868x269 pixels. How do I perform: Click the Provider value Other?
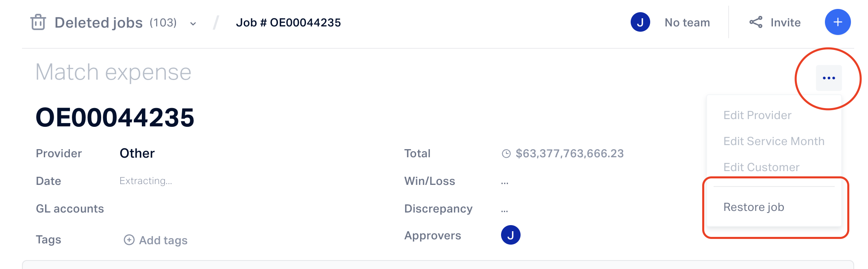(137, 153)
